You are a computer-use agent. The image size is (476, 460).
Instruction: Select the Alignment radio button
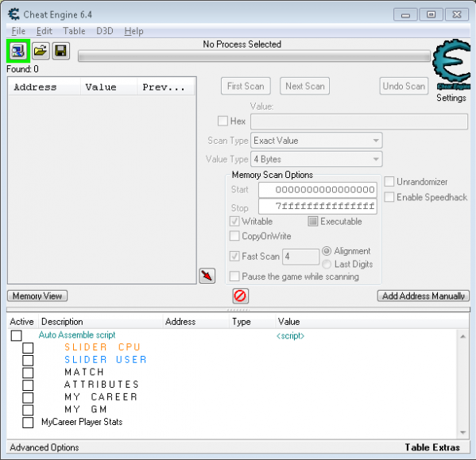[x=327, y=251]
